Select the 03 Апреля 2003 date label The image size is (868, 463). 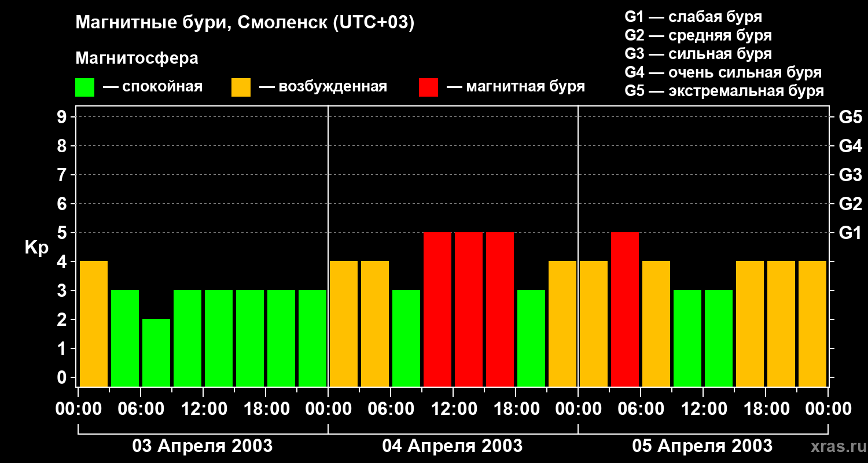pos(203,446)
